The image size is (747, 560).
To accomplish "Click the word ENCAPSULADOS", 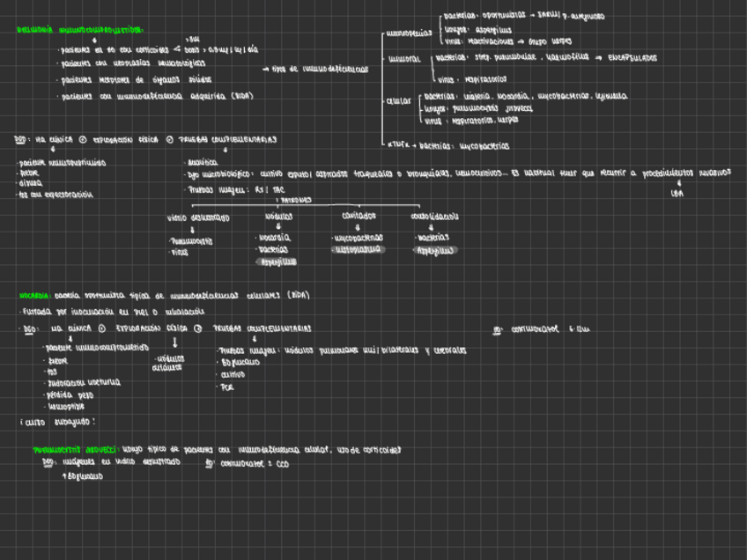I will coord(632,58).
